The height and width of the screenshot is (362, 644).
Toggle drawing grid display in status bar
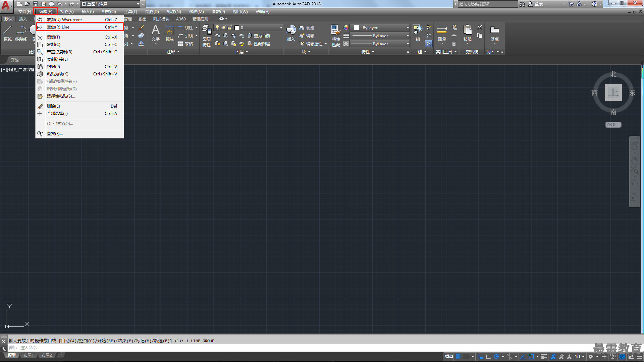click(458, 357)
